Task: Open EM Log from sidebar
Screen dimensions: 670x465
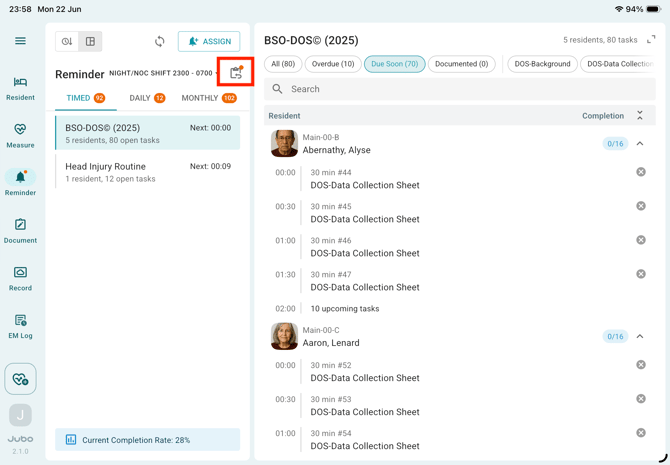Action: tap(20, 327)
